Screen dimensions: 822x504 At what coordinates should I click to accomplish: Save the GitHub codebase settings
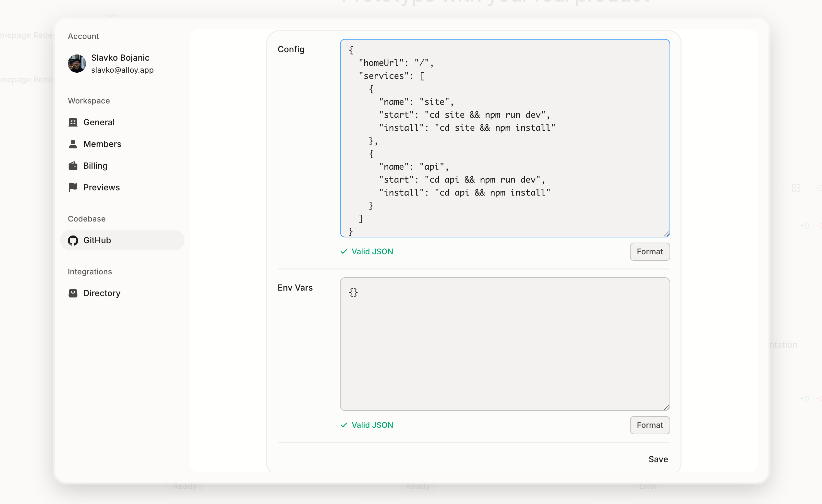tap(658, 459)
